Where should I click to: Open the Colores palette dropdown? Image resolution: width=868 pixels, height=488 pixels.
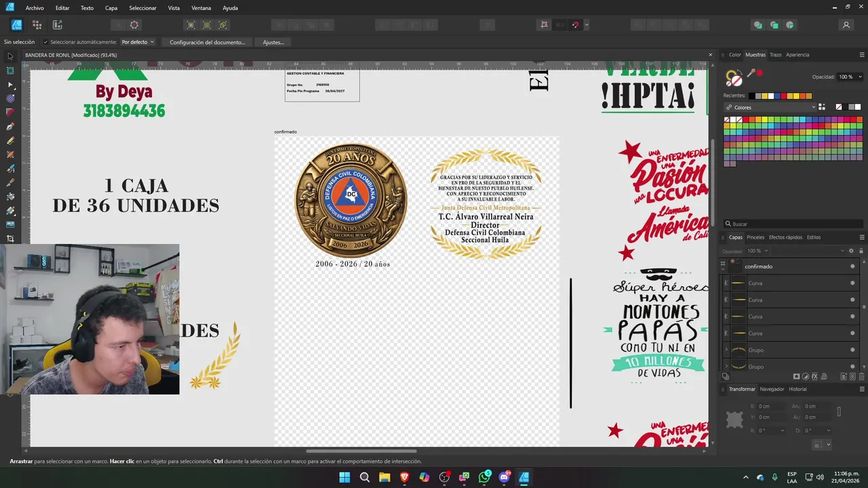point(770,107)
